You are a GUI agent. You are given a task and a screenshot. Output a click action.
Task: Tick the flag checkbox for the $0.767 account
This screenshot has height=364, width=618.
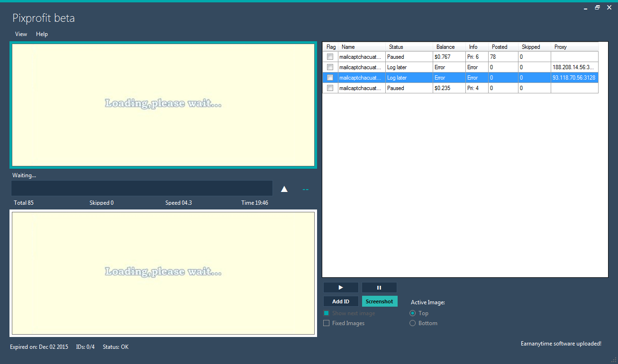(x=330, y=57)
